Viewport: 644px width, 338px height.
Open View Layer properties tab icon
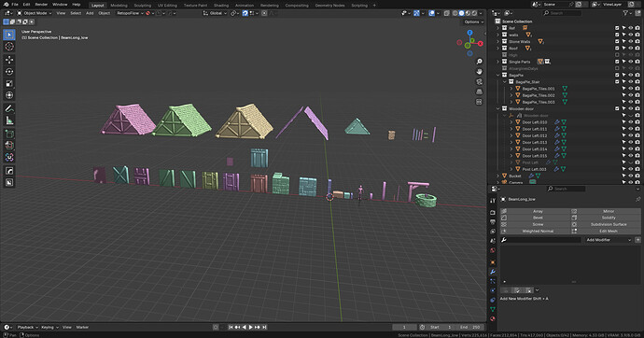(x=493, y=232)
